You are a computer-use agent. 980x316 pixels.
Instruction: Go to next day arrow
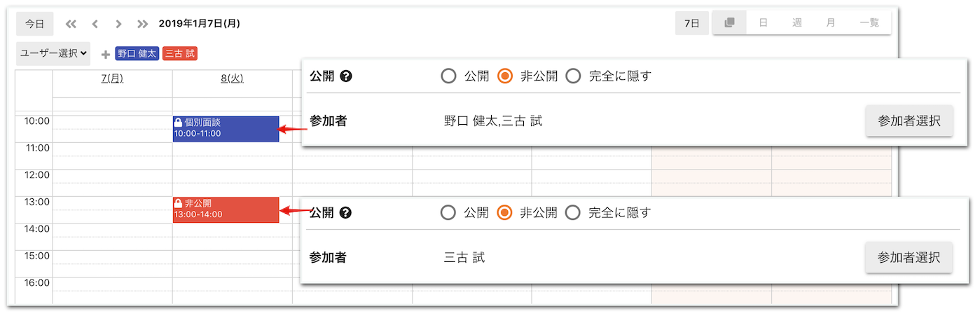pos(118,24)
